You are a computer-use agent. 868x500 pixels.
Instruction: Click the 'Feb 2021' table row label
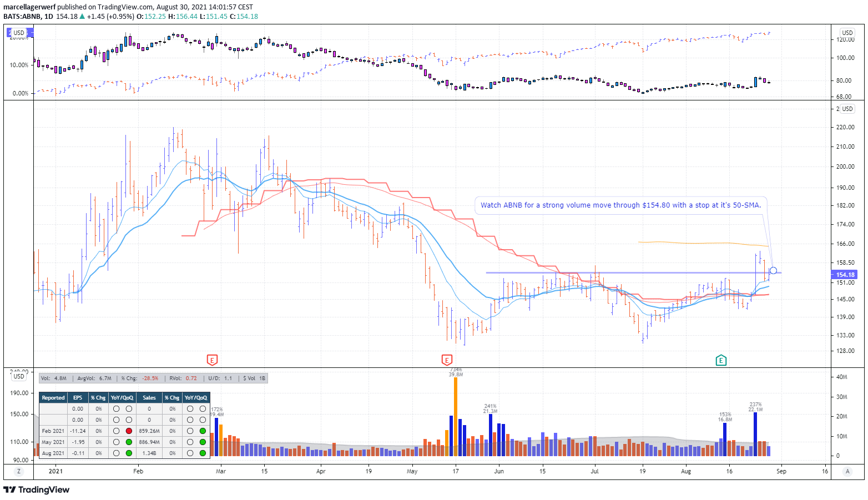point(53,431)
